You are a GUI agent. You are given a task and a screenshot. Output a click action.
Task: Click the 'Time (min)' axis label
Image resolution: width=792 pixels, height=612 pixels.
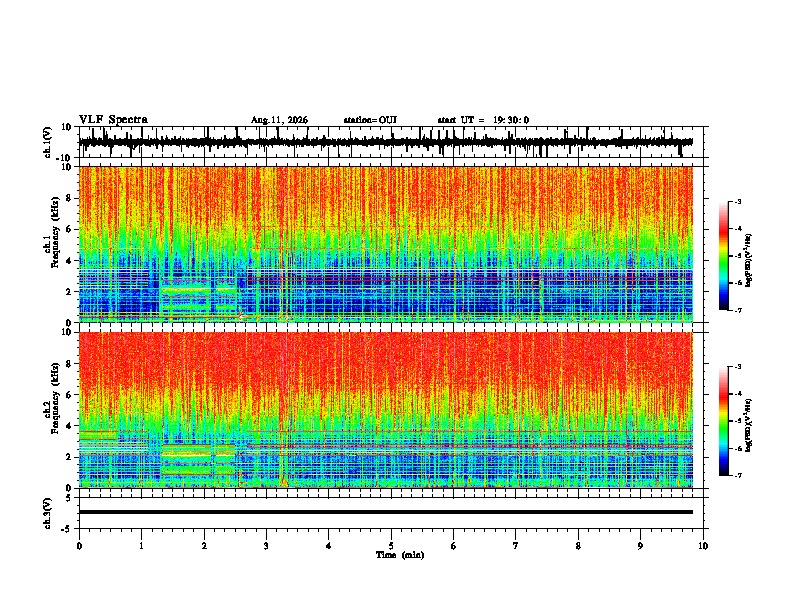(400, 555)
